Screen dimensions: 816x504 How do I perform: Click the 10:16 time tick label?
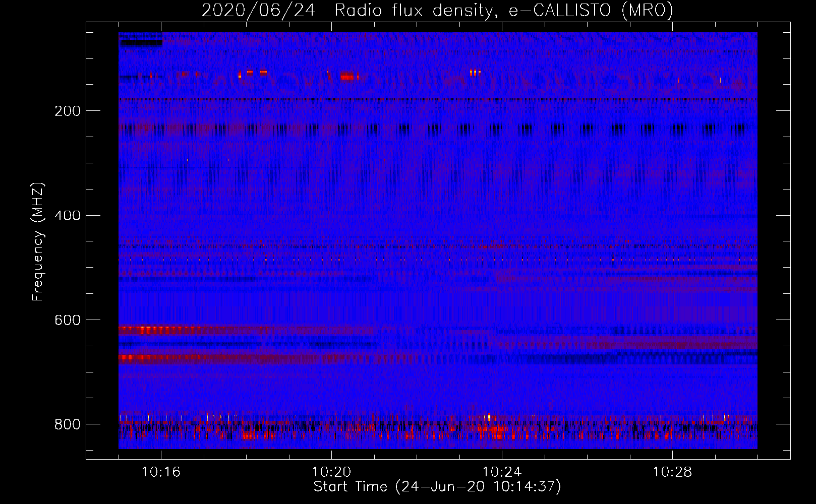click(x=161, y=472)
